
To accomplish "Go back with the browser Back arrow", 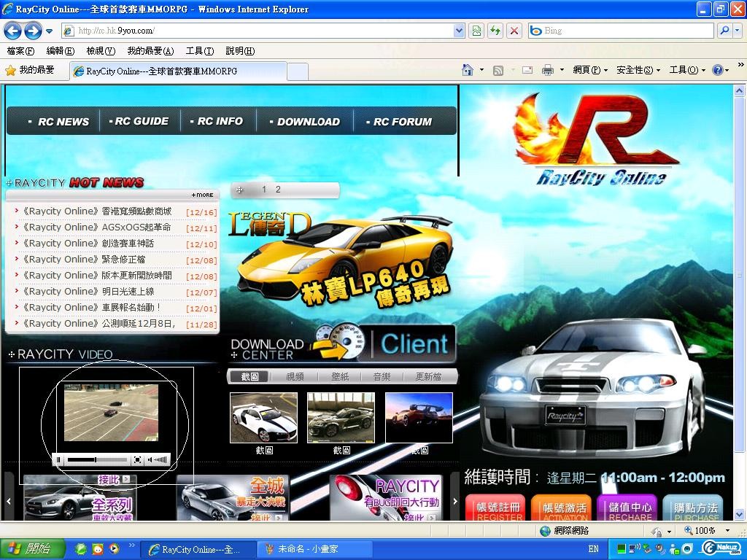I will 12,31.
